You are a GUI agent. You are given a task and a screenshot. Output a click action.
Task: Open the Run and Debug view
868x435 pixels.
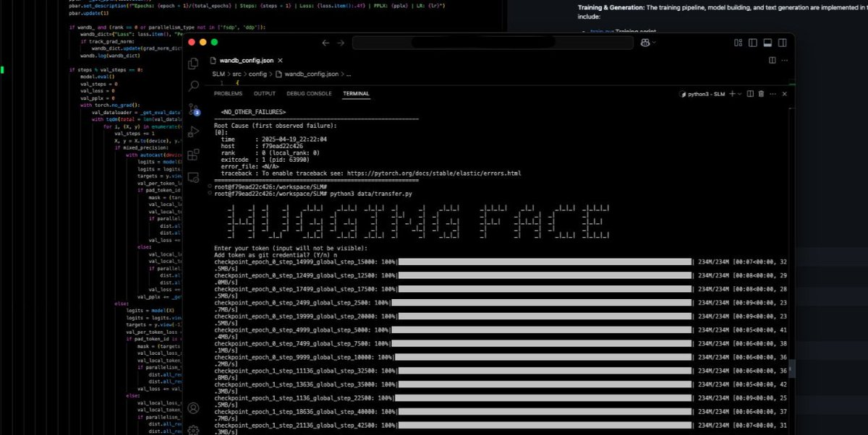(193, 132)
